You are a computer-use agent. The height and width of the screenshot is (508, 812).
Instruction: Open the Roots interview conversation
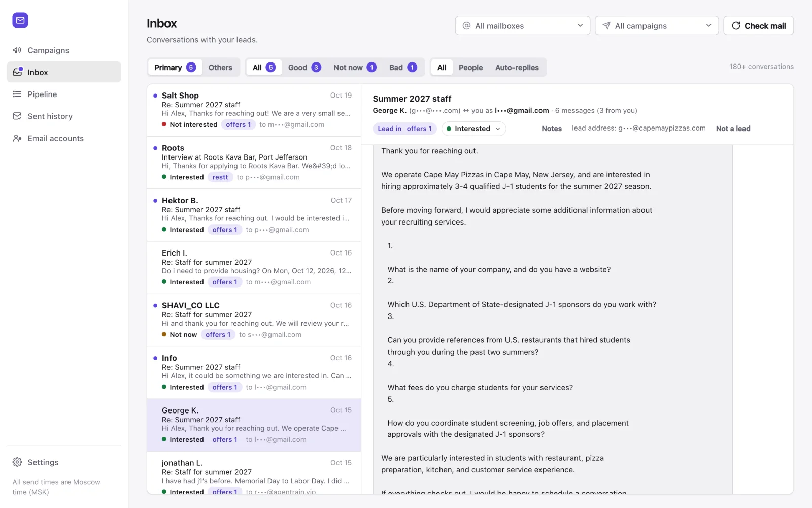coord(254,163)
